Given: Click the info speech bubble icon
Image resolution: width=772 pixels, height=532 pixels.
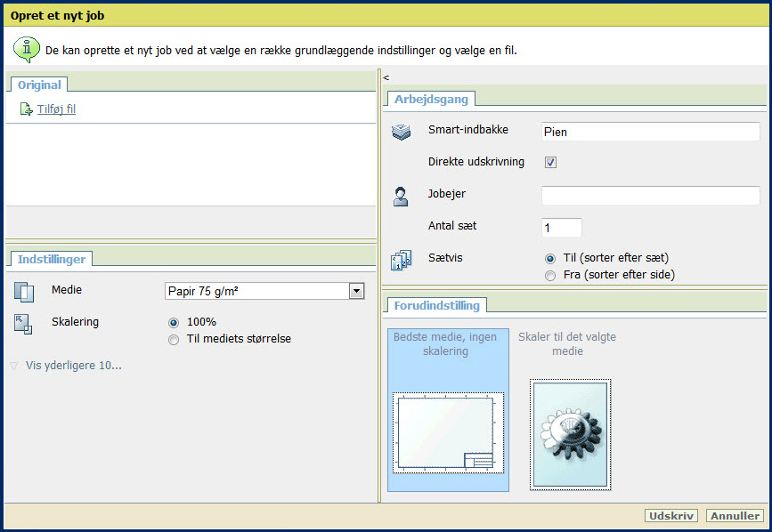Looking at the screenshot, I should (27, 49).
